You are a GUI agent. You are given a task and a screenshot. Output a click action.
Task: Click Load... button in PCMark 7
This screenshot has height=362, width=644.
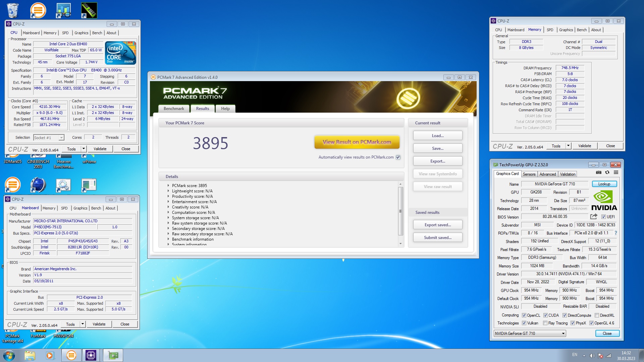pos(438,136)
